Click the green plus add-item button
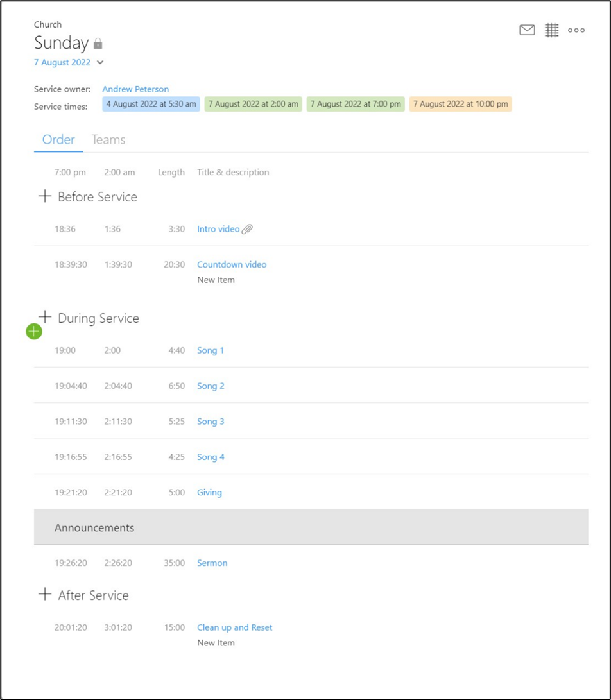Image resolution: width=611 pixels, height=700 pixels. [34, 331]
